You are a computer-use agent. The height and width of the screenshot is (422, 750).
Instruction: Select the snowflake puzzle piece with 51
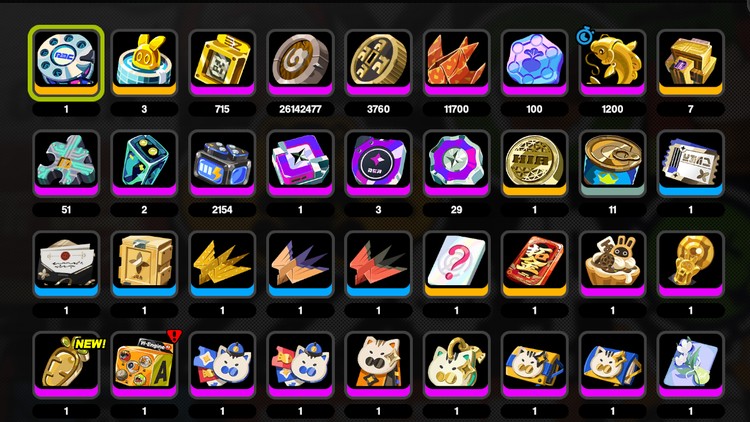click(66, 164)
